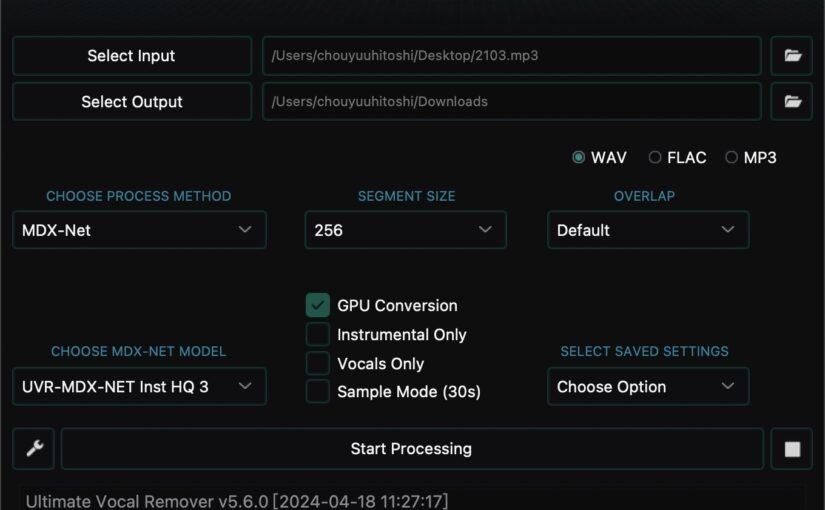
Task: Enable the Instrumental Only checkbox
Action: (318, 335)
